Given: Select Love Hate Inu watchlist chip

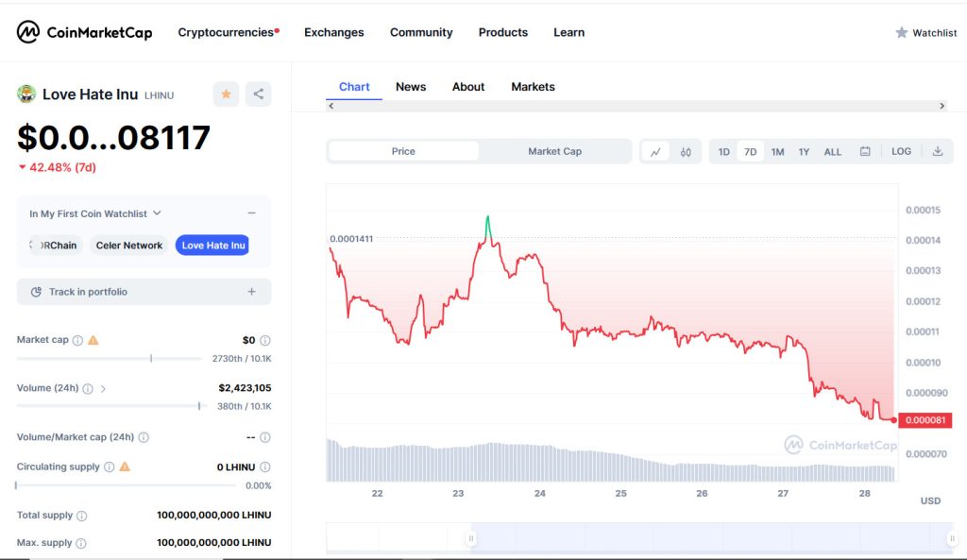Looking at the screenshot, I should pyautogui.click(x=213, y=246).
